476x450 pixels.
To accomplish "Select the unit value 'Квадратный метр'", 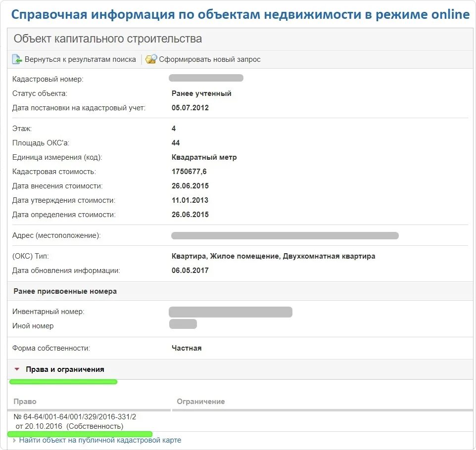I will pos(204,157).
